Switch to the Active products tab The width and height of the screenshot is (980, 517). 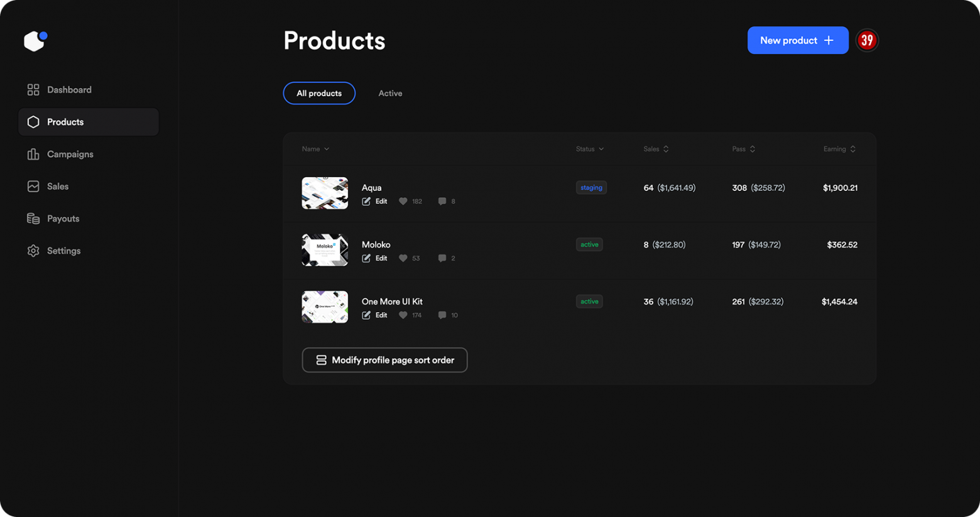(x=390, y=93)
